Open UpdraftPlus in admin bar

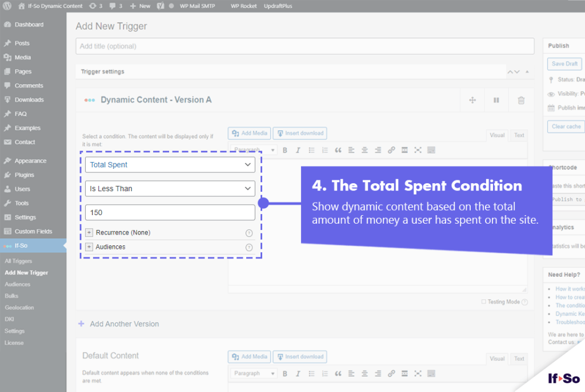point(278,6)
